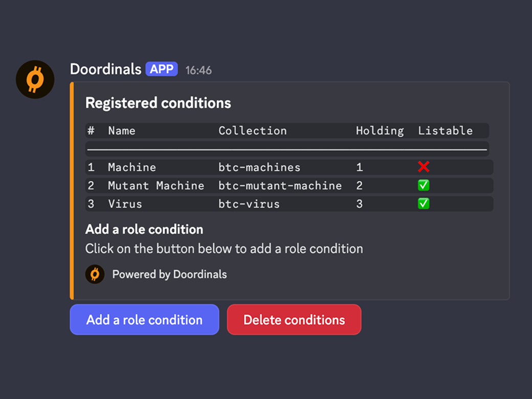The height and width of the screenshot is (399, 532).
Task: Click the Holding column header
Action: pyautogui.click(x=380, y=130)
